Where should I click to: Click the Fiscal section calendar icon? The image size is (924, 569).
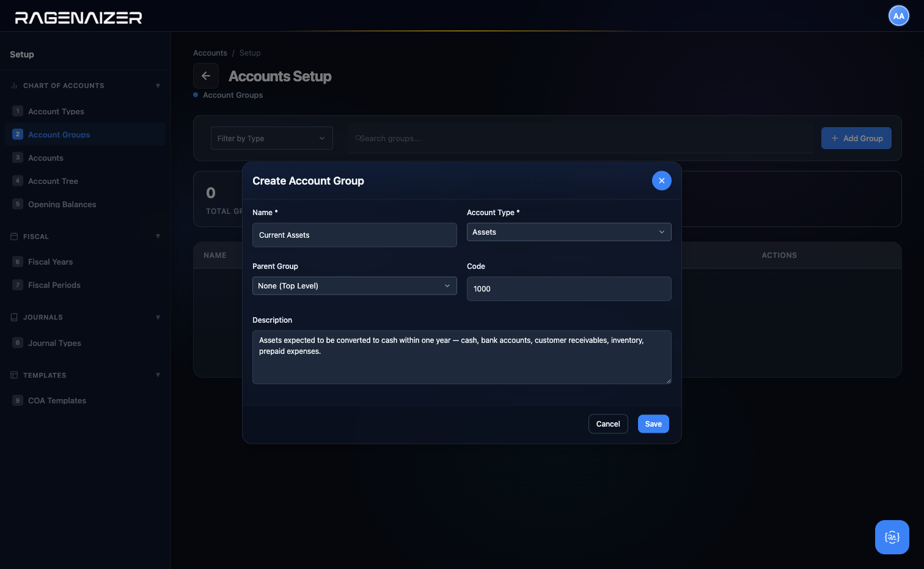[14, 237]
